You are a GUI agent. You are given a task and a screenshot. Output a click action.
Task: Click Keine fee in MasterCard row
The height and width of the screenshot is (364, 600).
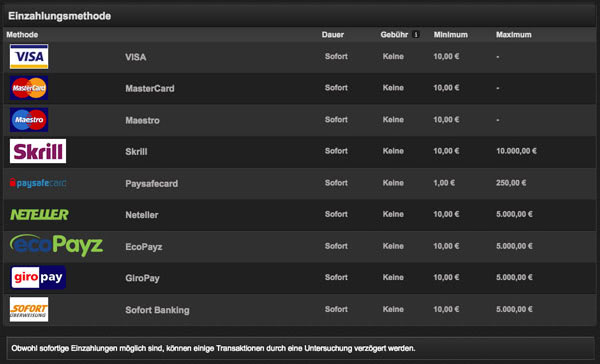393,88
